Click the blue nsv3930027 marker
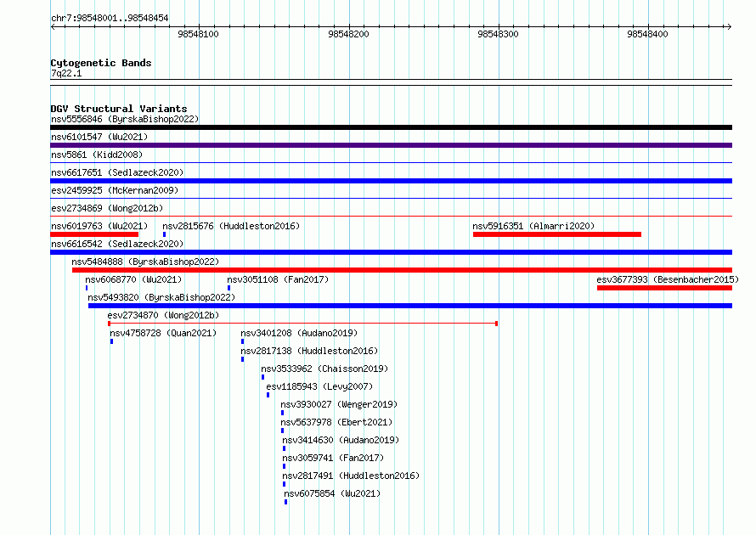Viewport: 756px width, 535px height. tap(283, 413)
